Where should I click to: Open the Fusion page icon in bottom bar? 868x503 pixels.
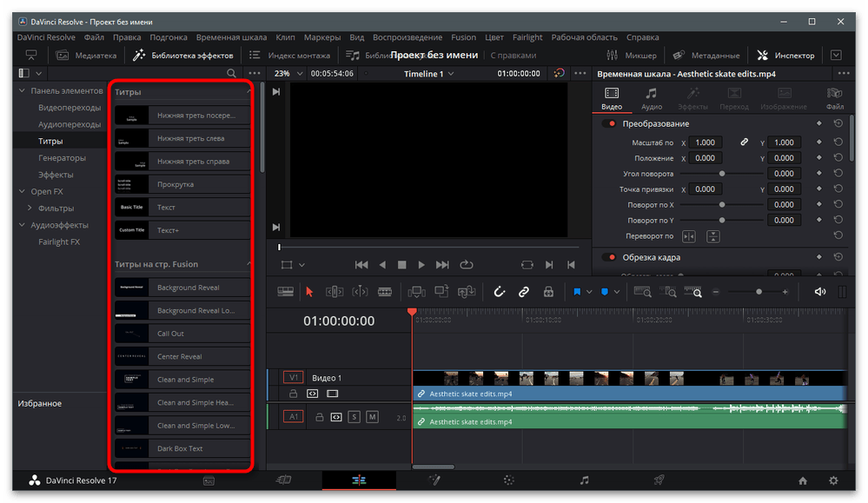click(x=434, y=480)
